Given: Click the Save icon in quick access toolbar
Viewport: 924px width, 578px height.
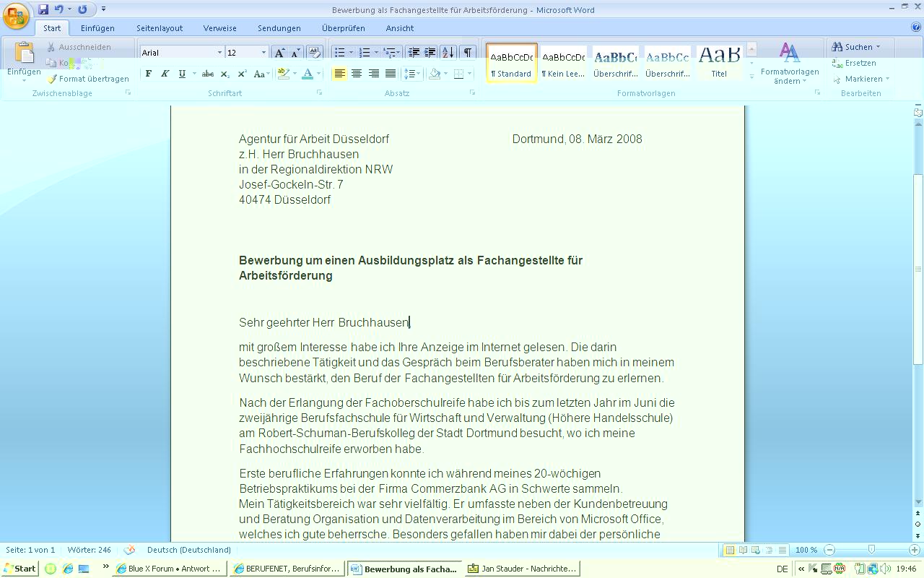Looking at the screenshot, I should click(x=43, y=9).
